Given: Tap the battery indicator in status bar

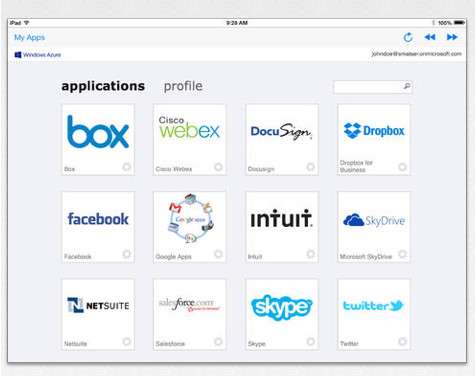Looking at the screenshot, I should point(460,23).
